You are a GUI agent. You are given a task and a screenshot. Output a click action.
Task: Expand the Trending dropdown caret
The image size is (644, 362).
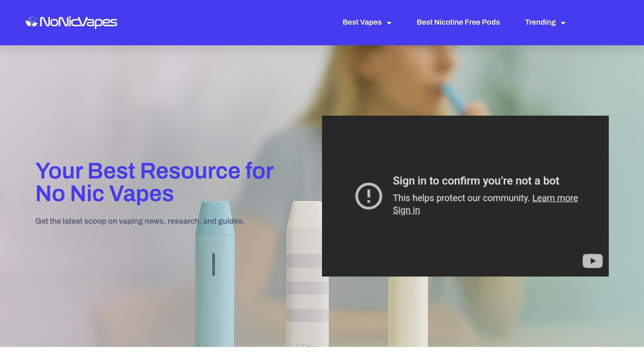point(563,23)
